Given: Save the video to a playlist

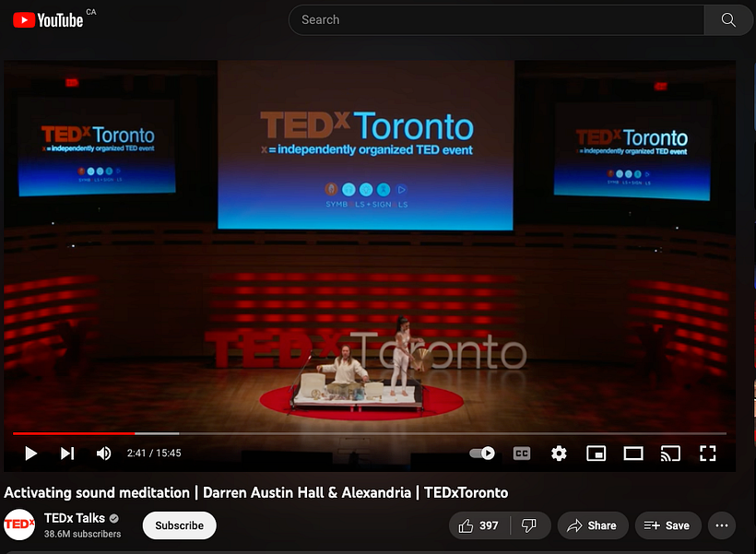Looking at the screenshot, I should click(667, 525).
